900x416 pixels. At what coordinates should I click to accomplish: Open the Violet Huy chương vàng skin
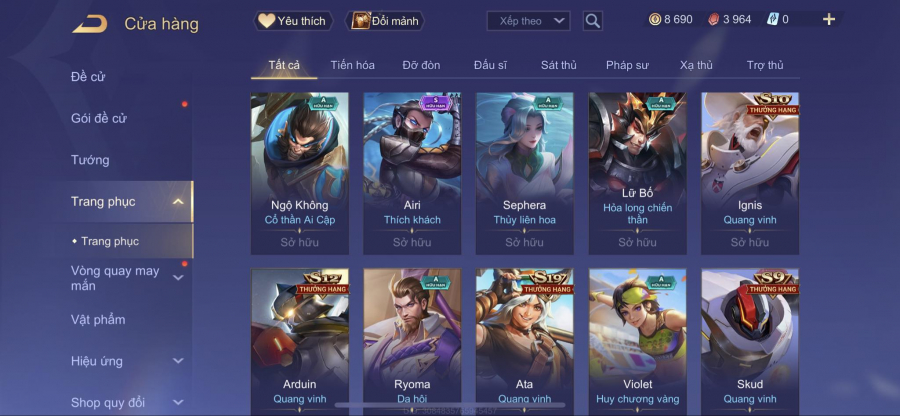tap(637, 342)
